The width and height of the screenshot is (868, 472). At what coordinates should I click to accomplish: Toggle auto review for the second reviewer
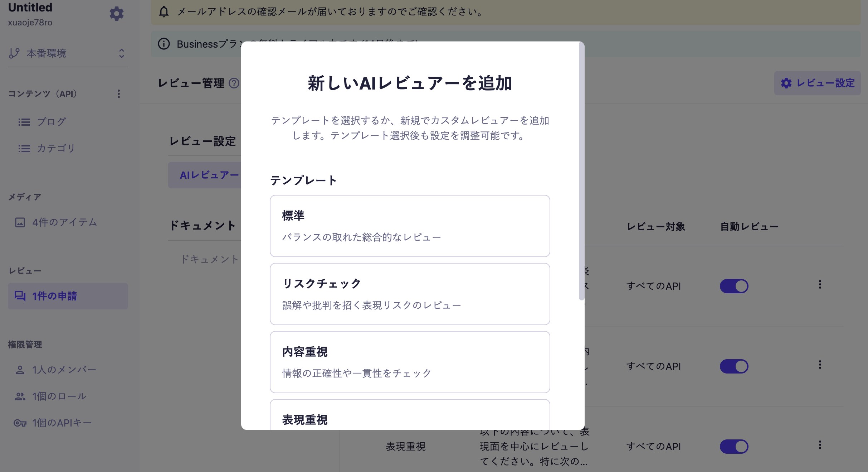point(734,366)
